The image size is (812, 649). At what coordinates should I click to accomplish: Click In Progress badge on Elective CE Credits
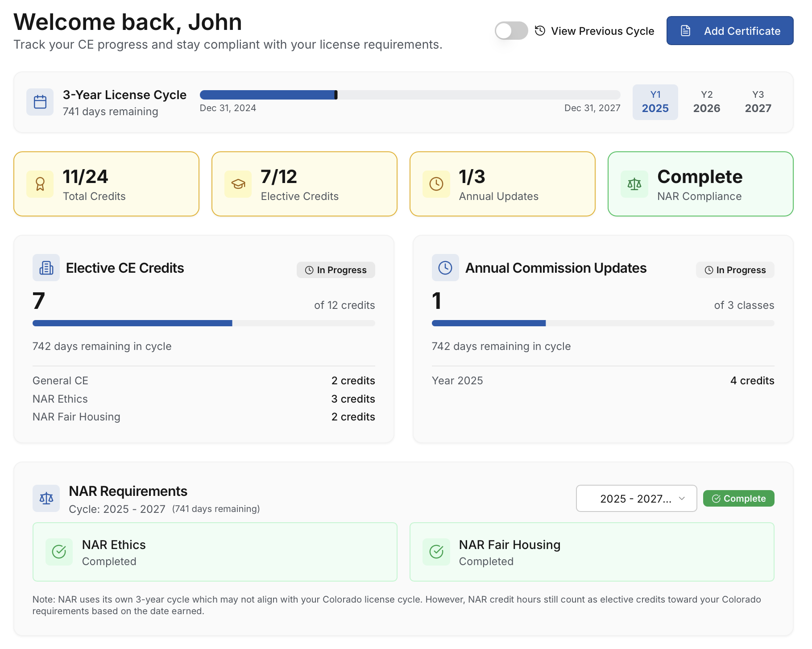click(336, 270)
